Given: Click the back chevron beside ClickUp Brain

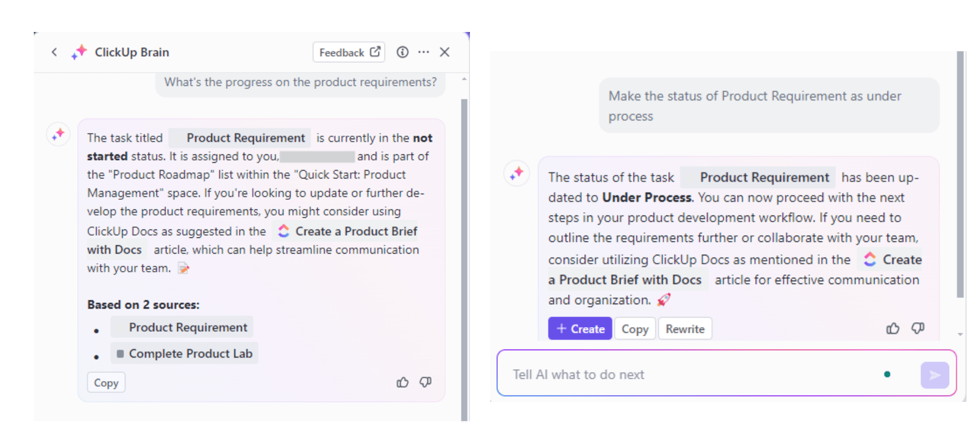Looking at the screenshot, I should pos(54,52).
